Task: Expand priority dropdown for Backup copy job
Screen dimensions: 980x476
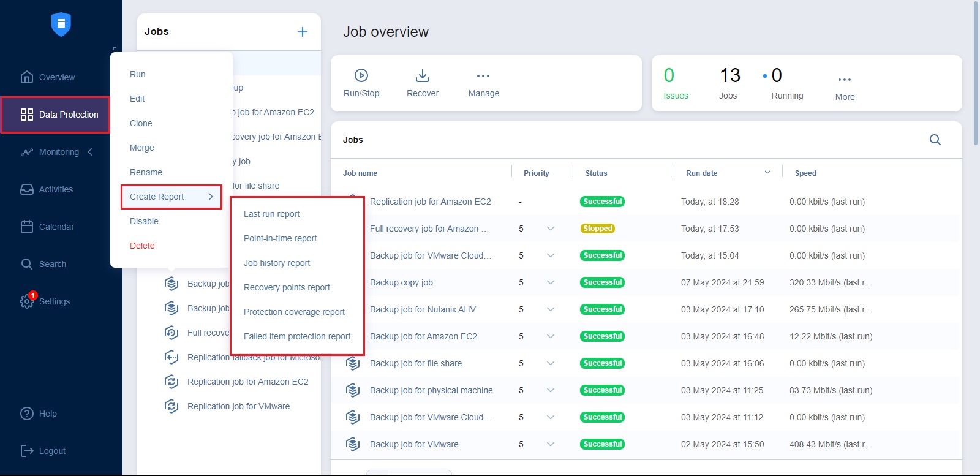Action: tap(551, 282)
